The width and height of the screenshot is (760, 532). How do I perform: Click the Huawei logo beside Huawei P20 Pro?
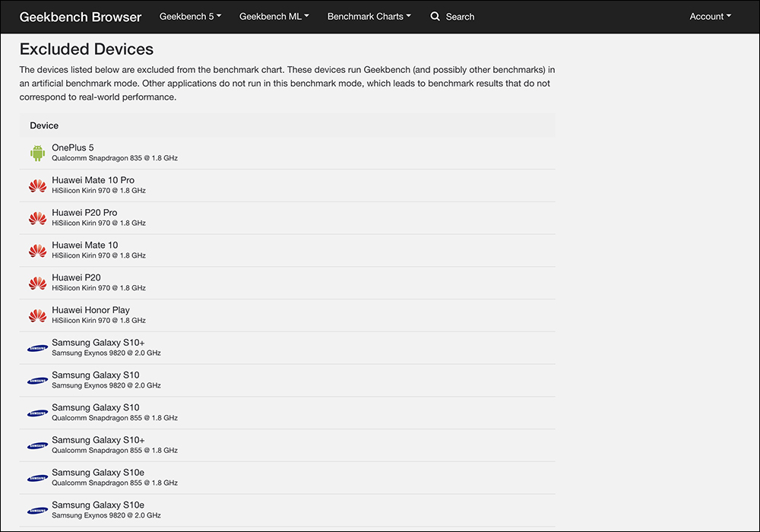coord(37,217)
